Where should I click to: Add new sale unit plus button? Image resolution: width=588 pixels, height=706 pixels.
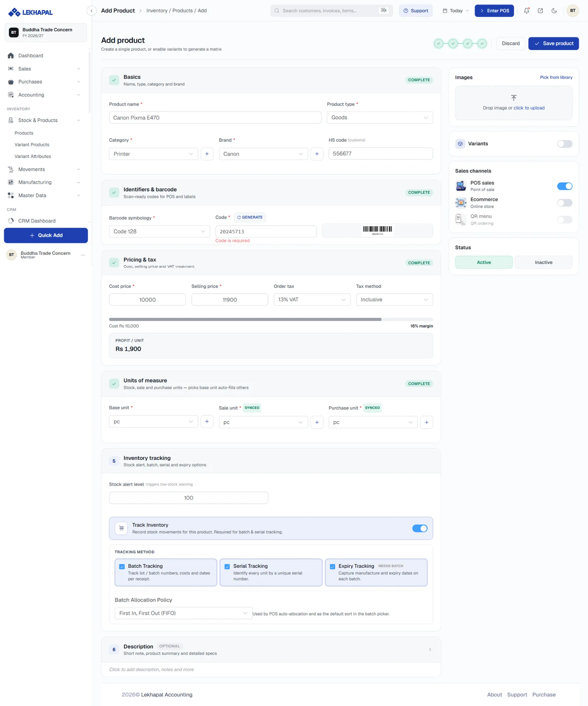317,422
